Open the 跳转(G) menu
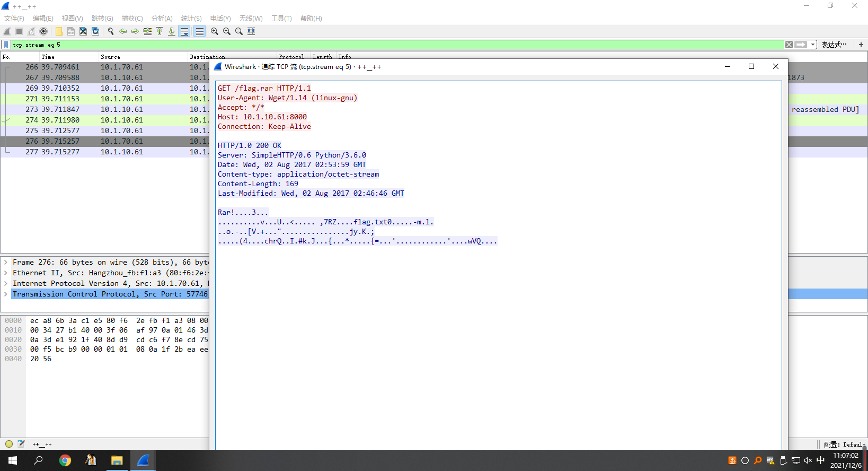The image size is (868, 471). pos(102,18)
